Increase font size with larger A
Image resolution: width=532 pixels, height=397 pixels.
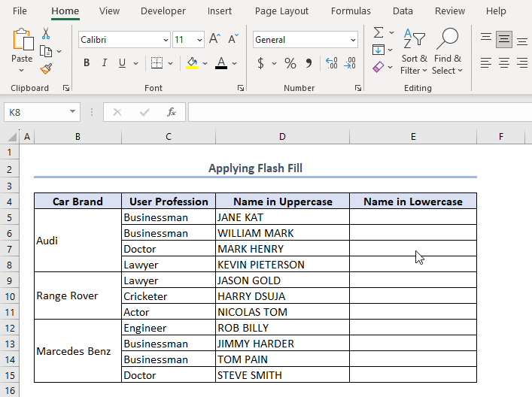pyautogui.click(x=214, y=40)
